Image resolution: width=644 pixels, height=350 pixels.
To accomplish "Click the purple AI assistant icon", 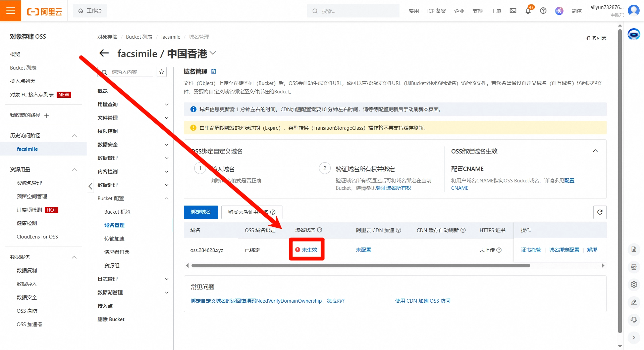I will point(559,11).
